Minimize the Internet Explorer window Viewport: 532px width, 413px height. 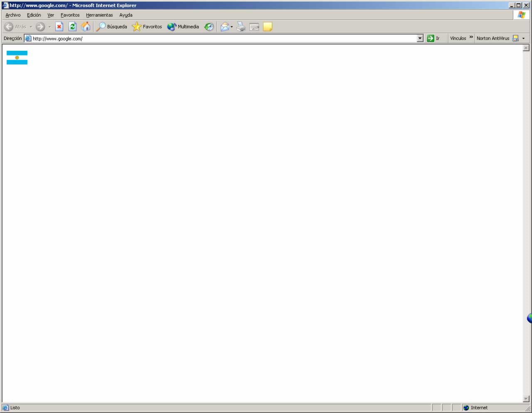coord(512,5)
